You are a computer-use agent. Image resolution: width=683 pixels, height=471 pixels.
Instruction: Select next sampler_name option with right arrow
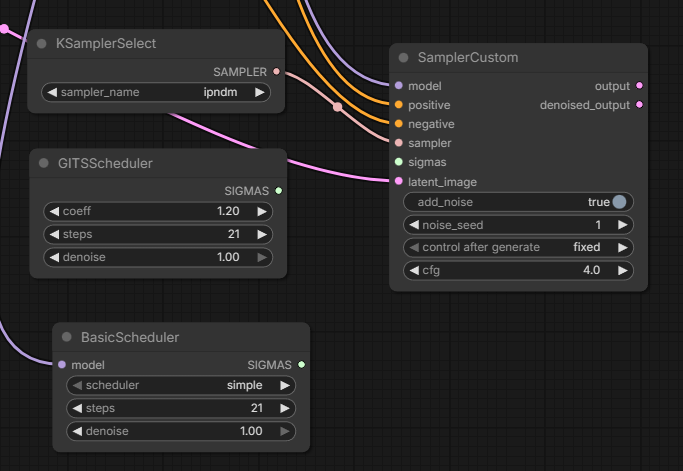260,92
